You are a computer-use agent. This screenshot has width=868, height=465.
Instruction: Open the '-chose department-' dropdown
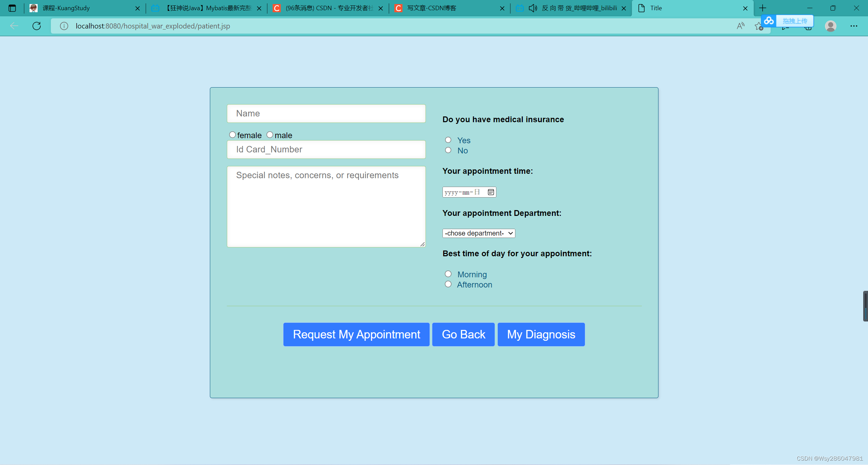pos(478,233)
